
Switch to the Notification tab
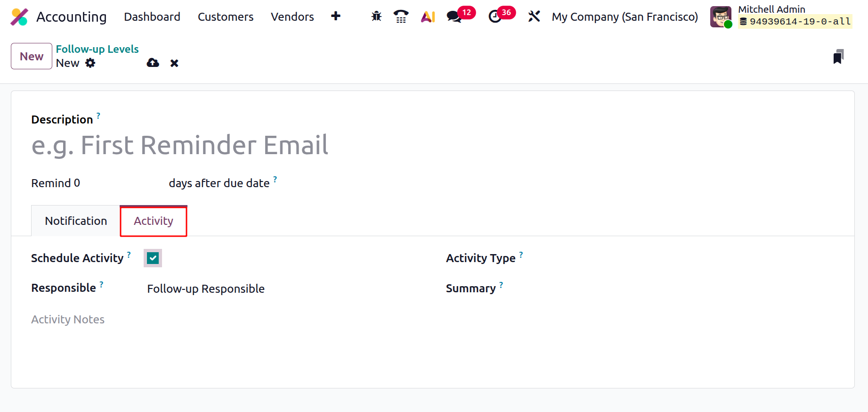tap(76, 221)
